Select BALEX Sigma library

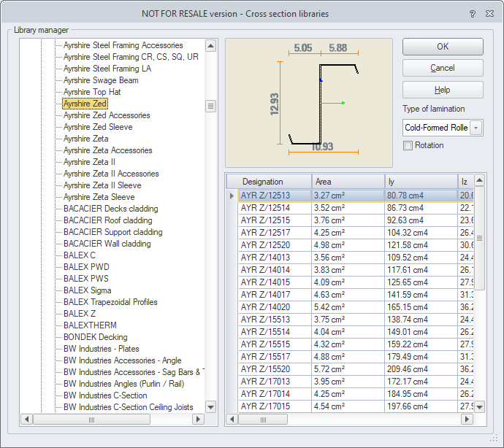pyautogui.click(x=88, y=290)
